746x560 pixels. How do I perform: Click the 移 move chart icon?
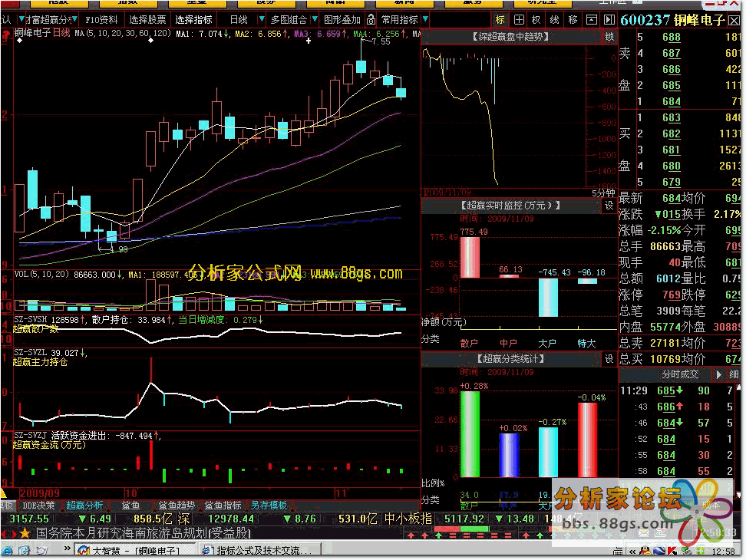pyautogui.click(x=573, y=19)
